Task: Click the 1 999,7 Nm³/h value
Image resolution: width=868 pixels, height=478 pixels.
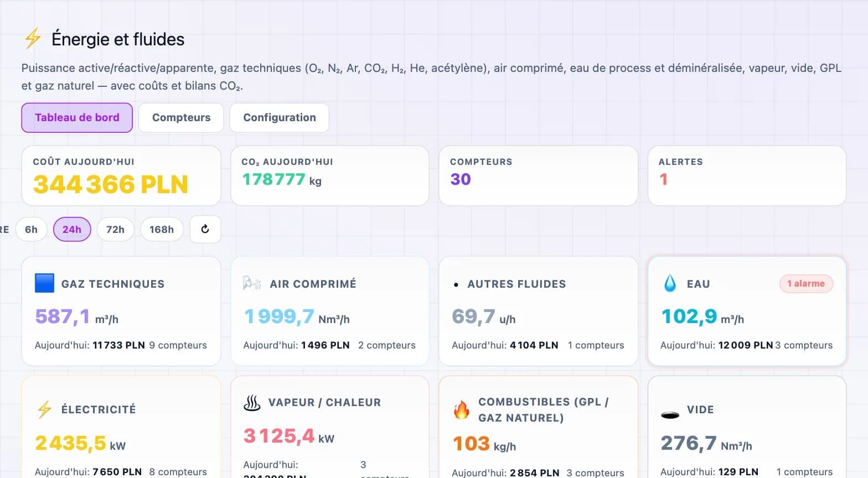Action: [x=297, y=316]
